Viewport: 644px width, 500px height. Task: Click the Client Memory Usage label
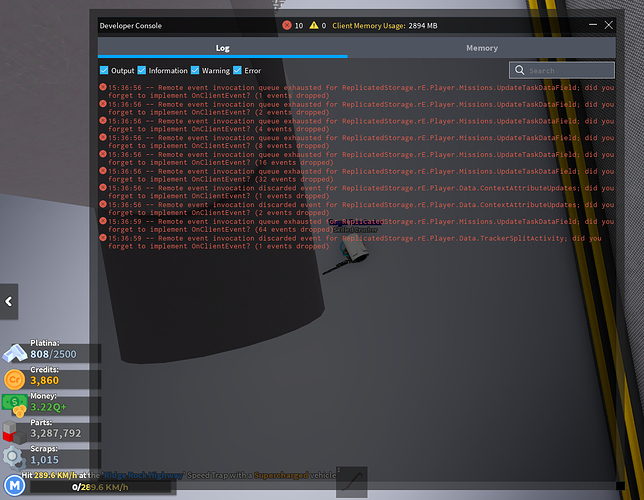pyautogui.click(x=369, y=25)
